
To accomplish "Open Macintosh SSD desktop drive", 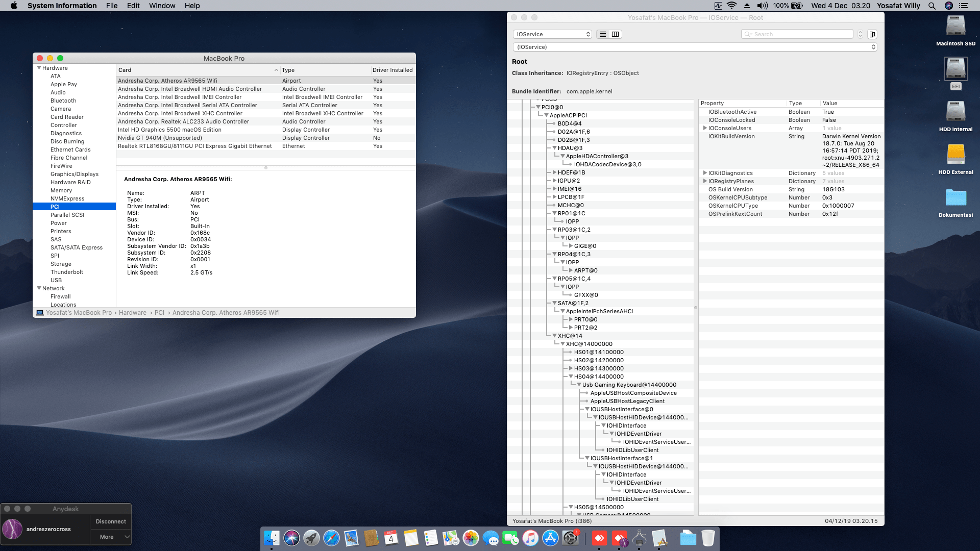I will 955,31.
